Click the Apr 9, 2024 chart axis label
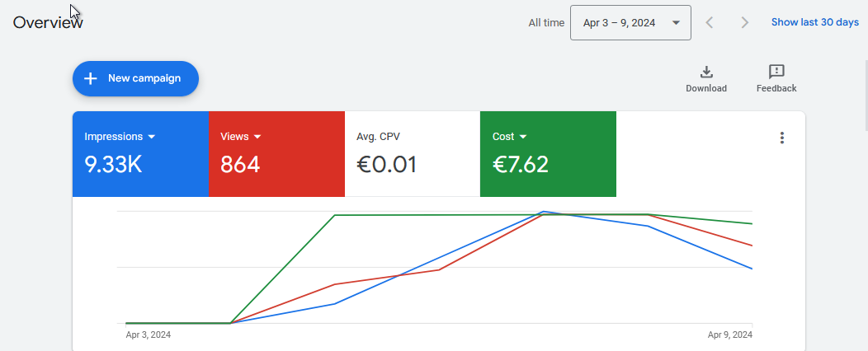Viewport: 868px width, 351px height. point(729,335)
